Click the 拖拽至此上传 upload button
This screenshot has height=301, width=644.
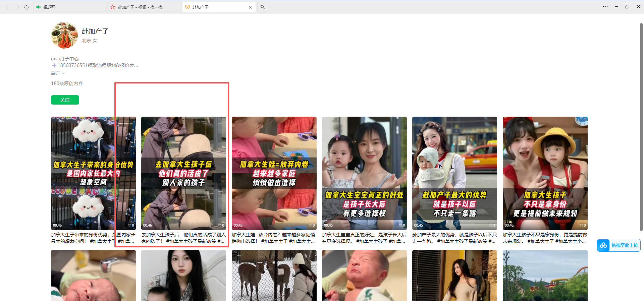(x=619, y=245)
